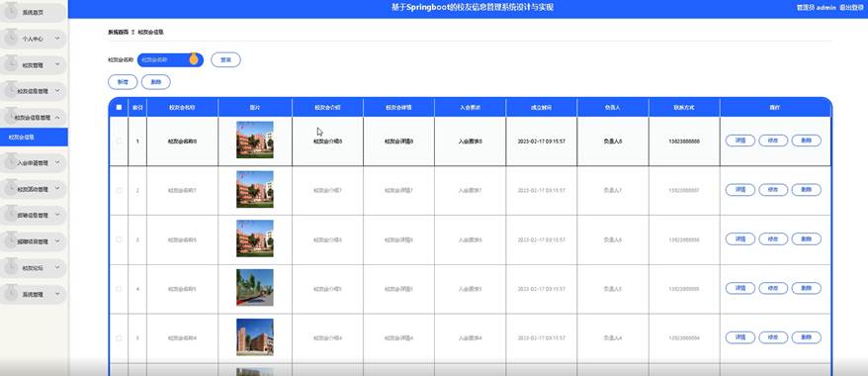
Task: Click the 捐赠项目管理 sidebar icon
Action: pyautogui.click(x=11, y=241)
